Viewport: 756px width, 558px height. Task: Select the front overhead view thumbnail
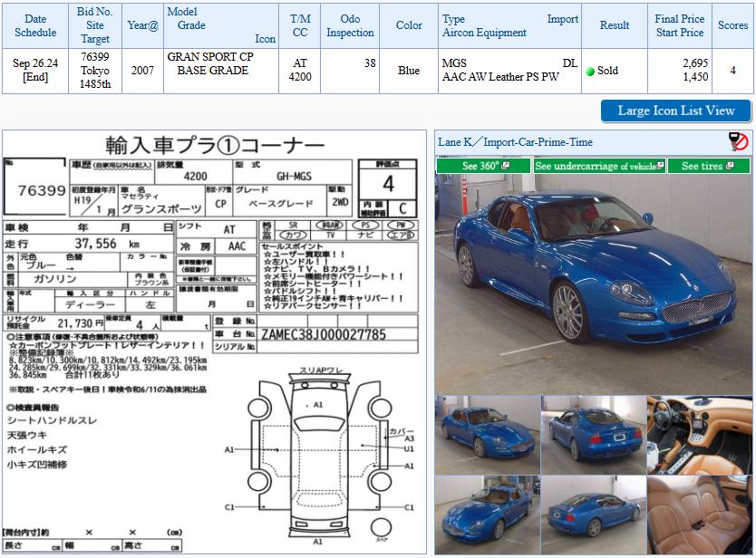(488, 515)
